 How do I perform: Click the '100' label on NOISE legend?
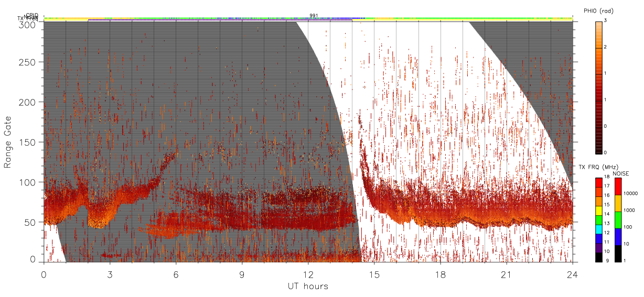[x=628, y=226]
